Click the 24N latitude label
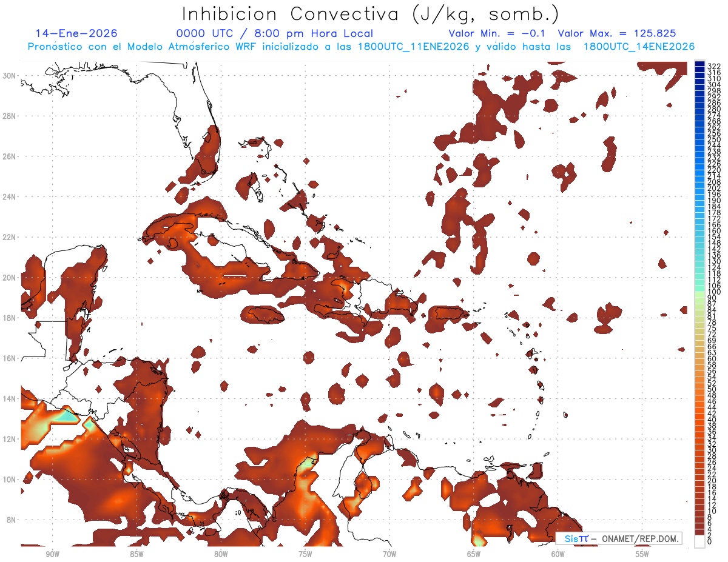The width and height of the screenshot is (728, 562). (x=10, y=197)
